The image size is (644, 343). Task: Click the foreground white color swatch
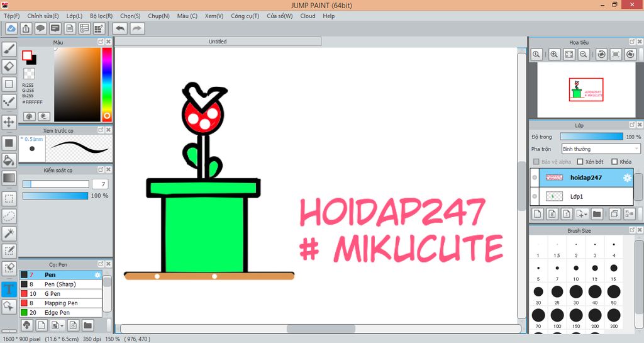tap(27, 56)
